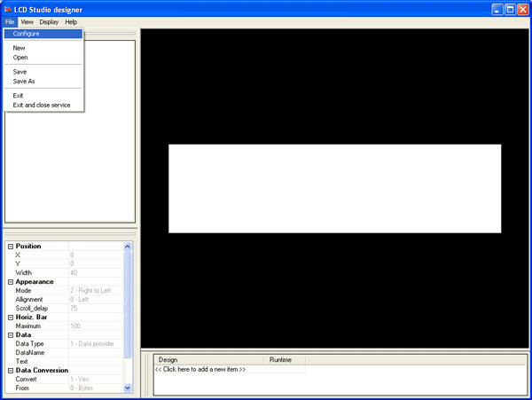532x400 pixels.
Task: Click the property grid scroll up arrow
Action: tap(128, 247)
